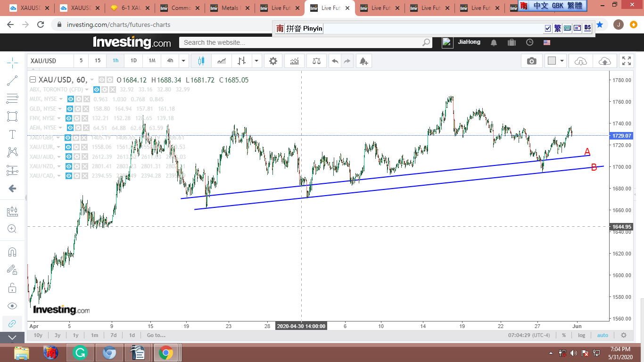644x362 pixels.
Task: Enable magnet mode in the sidebar
Action: [x=13, y=252]
